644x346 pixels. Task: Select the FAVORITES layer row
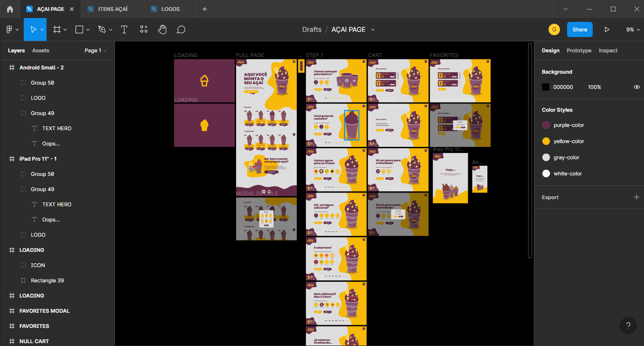57,326
